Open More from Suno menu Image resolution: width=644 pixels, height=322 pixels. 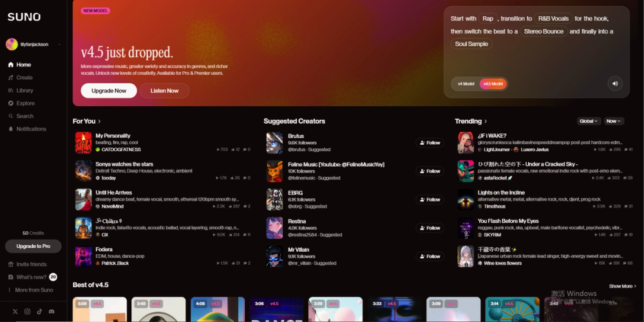[x=30, y=290]
